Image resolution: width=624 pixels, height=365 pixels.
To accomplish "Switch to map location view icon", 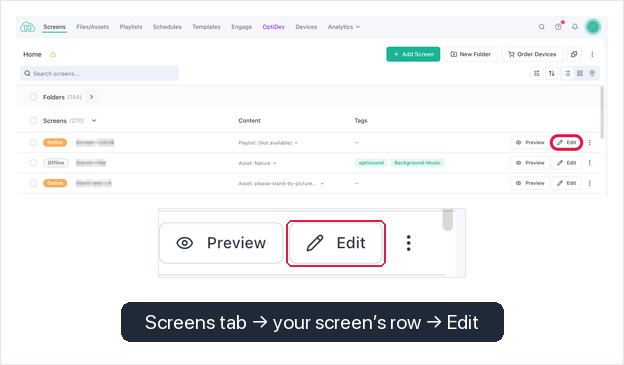I will point(592,73).
